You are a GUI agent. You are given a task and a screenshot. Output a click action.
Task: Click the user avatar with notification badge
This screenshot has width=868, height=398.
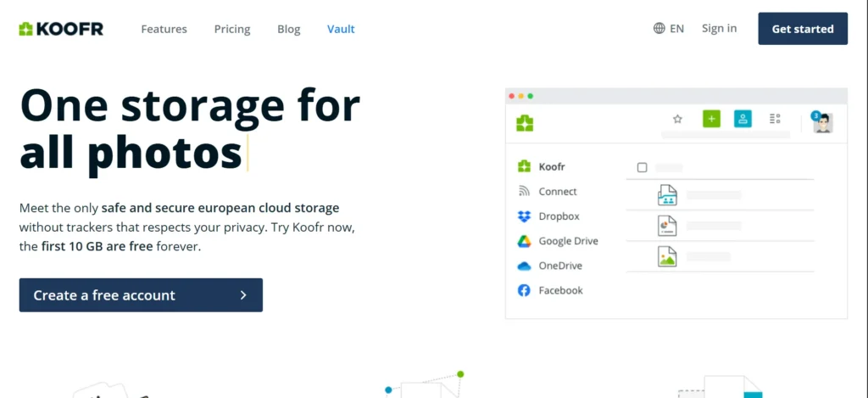click(x=822, y=122)
